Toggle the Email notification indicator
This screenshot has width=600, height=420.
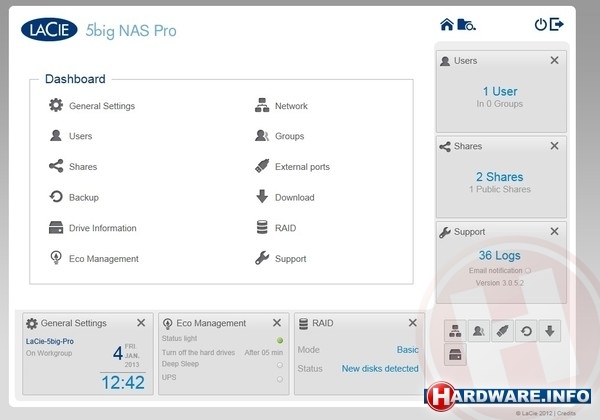click(528, 270)
